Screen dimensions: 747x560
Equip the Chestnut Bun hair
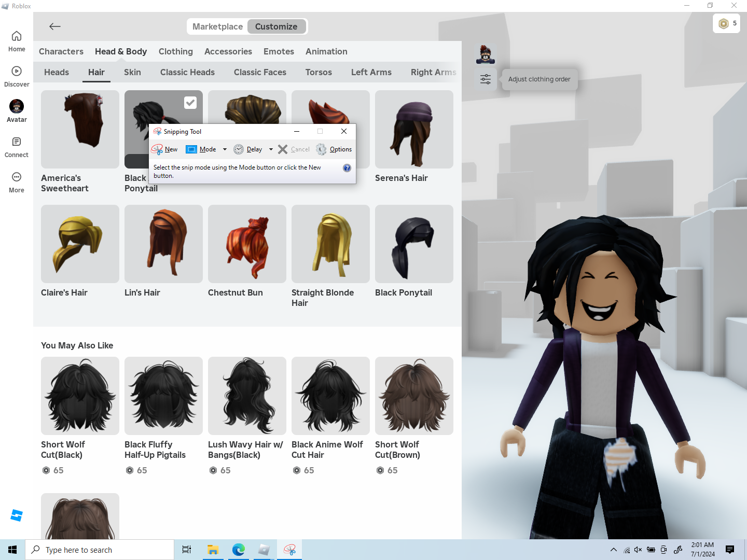pyautogui.click(x=247, y=244)
